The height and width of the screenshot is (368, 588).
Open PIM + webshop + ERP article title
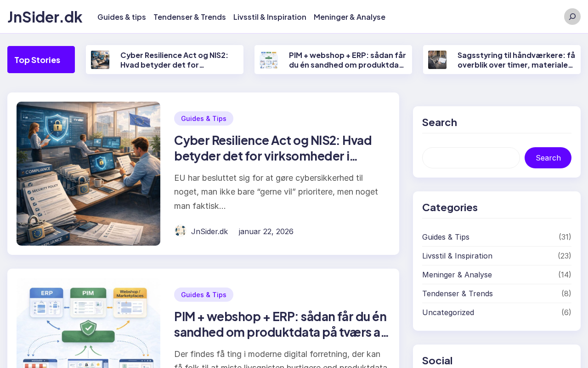pos(282,324)
